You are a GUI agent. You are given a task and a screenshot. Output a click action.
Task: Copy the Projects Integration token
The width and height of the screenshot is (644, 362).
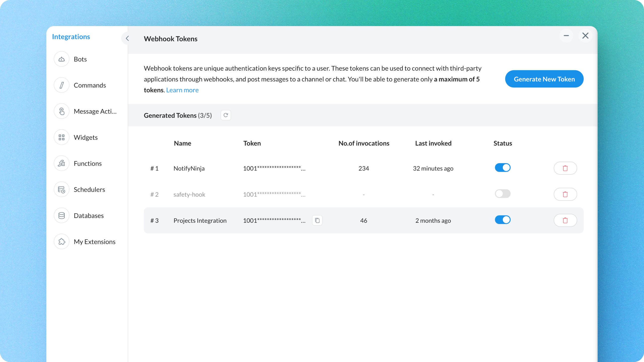(317, 220)
